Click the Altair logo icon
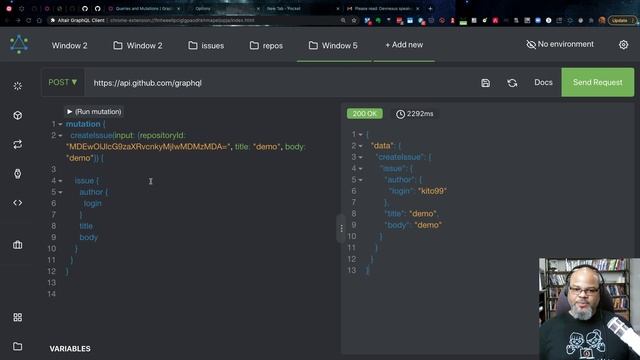Viewport: 640px width, 360px height. tap(19, 44)
